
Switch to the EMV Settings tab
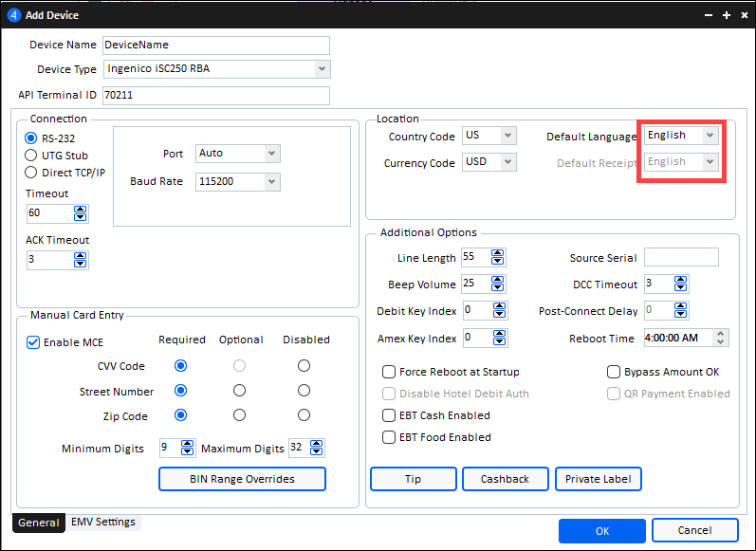point(103,523)
